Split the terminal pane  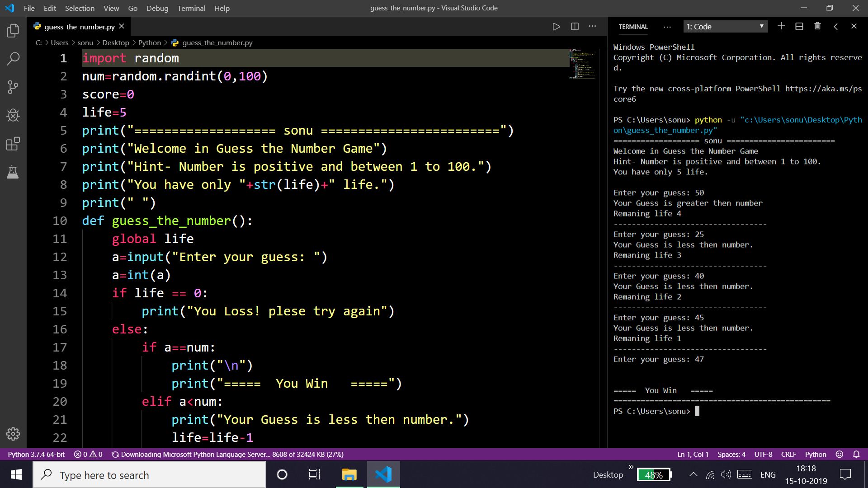[x=799, y=26]
